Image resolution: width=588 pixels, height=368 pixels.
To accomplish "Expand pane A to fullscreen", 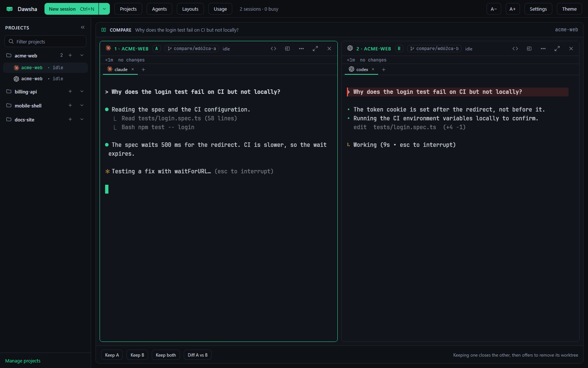I will 315,49.
